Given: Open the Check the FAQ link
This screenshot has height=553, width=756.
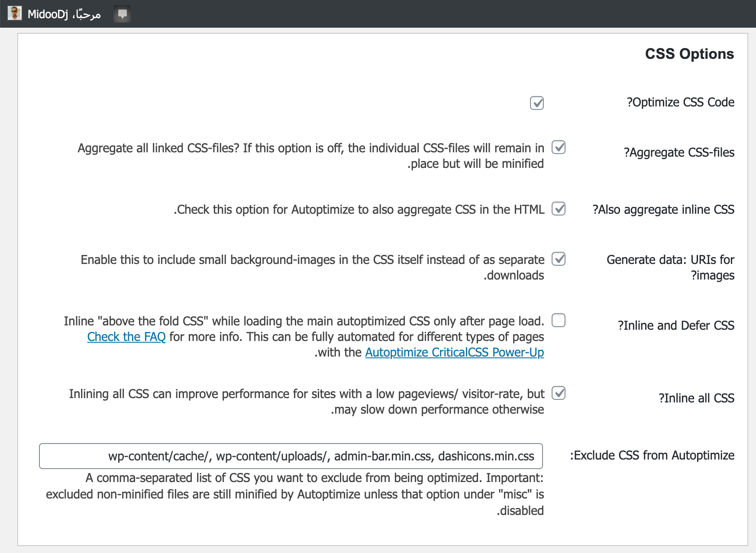Looking at the screenshot, I should (126, 337).
